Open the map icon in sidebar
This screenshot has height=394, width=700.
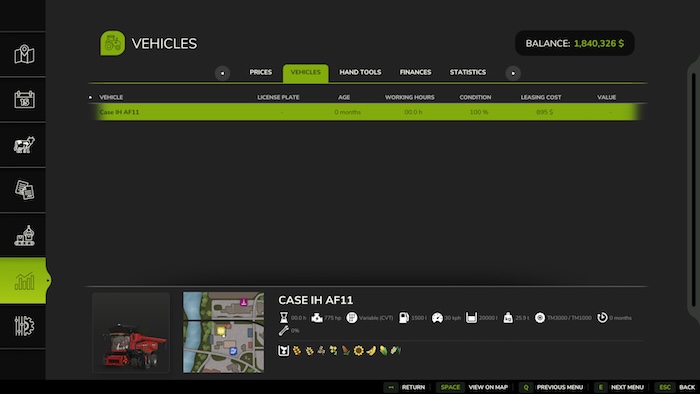click(24, 54)
